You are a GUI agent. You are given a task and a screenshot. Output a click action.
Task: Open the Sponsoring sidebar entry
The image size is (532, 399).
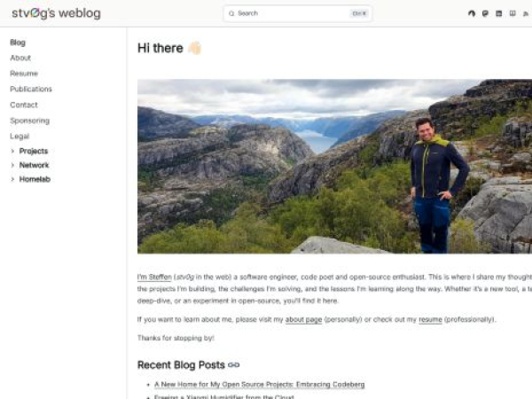click(29, 120)
